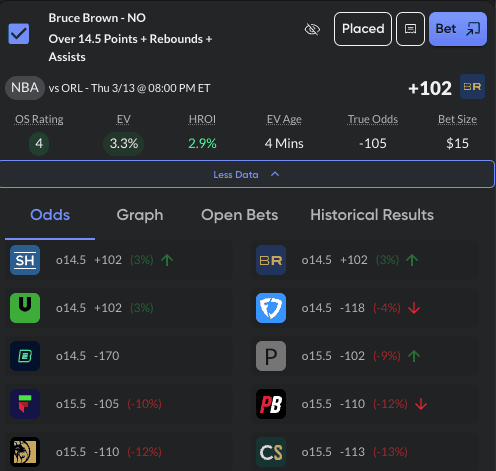The height and width of the screenshot is (471, 496).
Task: Open the Open Bets tab
Action: pyautogui.click(x=239, y=215)
